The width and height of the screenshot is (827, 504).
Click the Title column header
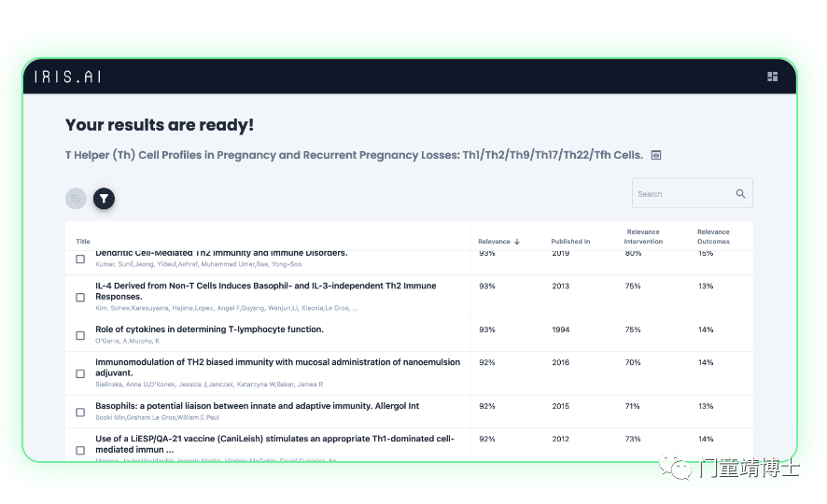point(83,242)
